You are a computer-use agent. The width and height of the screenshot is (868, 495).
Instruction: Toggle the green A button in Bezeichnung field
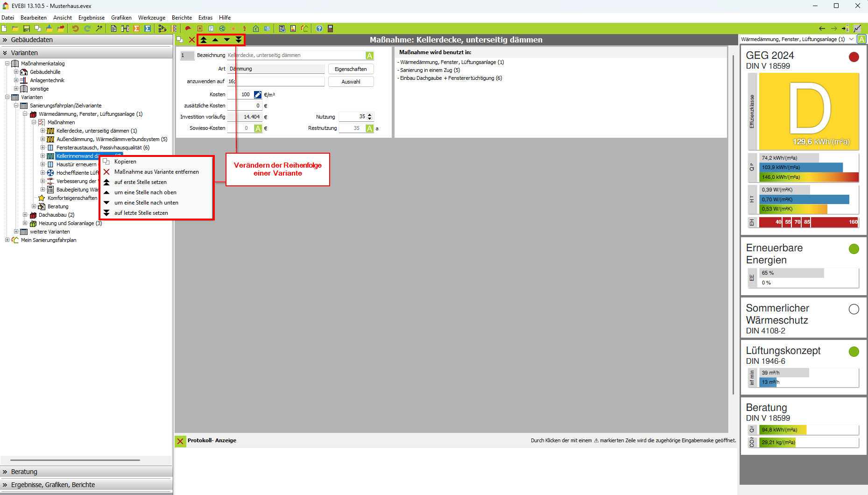point(369,56)
